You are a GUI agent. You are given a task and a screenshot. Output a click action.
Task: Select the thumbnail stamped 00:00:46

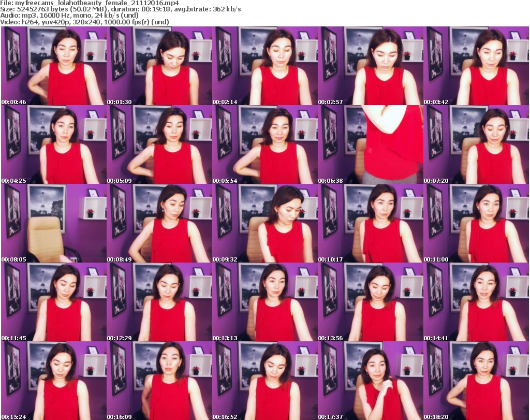pos(54,66)
